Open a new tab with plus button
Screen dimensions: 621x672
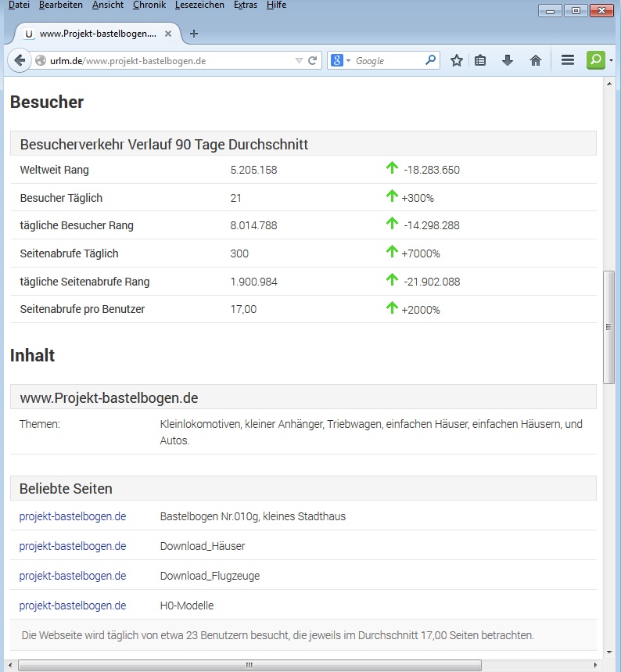pos(194,34)
